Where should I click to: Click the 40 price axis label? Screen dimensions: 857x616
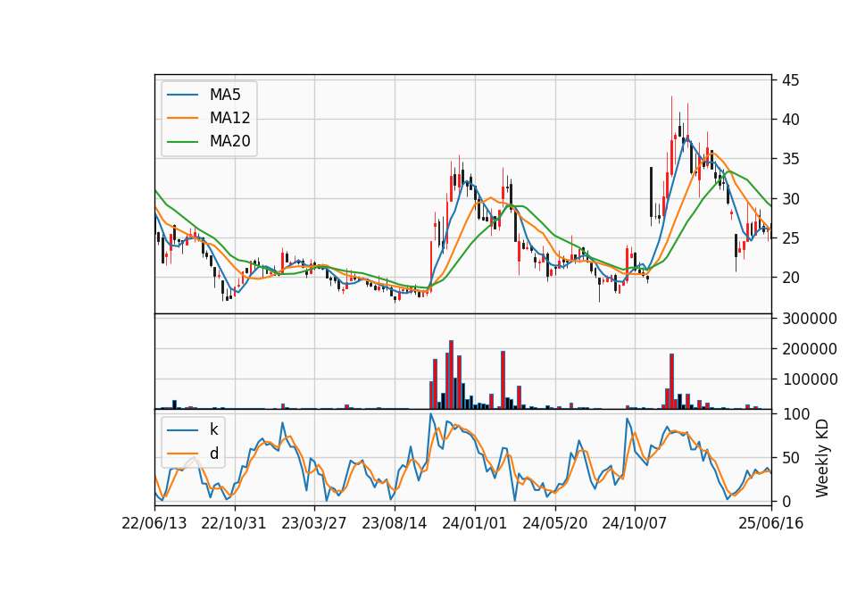click(x=790, y=120)
